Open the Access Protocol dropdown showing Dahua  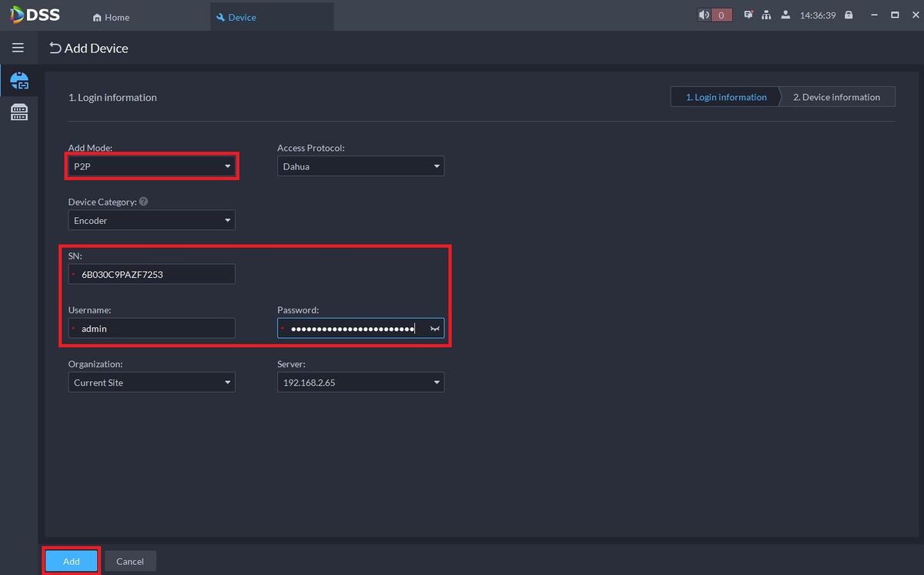pos(360,166)
